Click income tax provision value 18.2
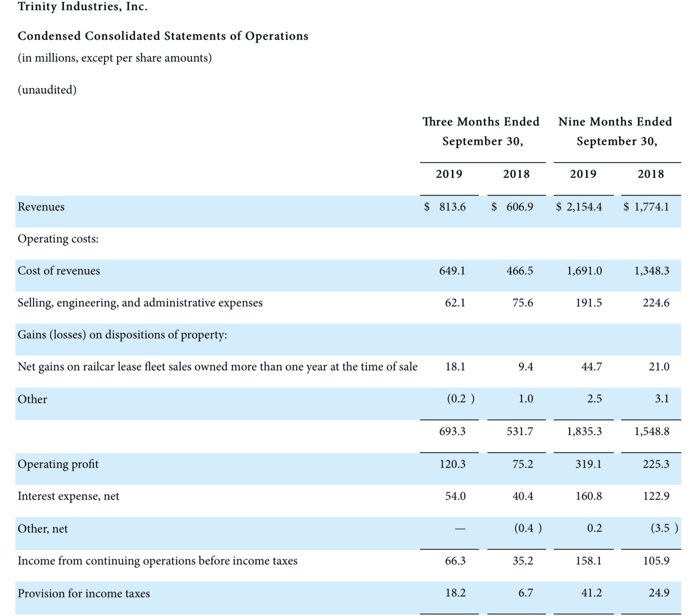698x616 pixels. click(455, 593)
